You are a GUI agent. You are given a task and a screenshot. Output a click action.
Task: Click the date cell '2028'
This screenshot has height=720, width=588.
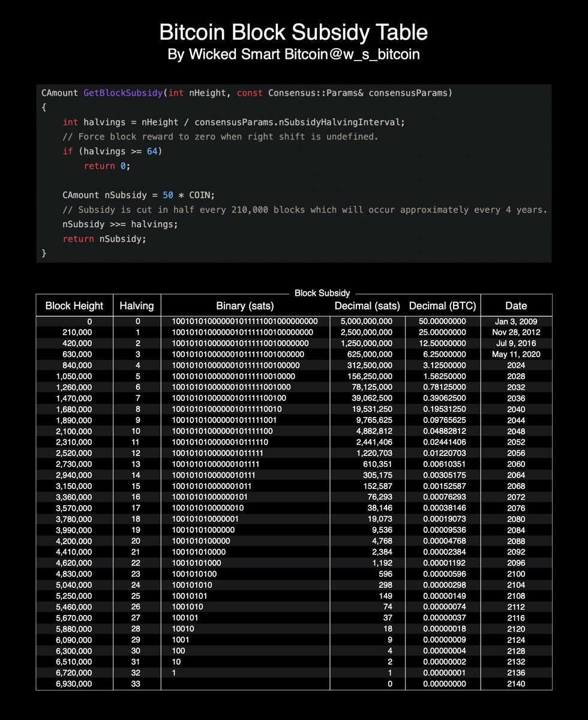coord(516,376)
